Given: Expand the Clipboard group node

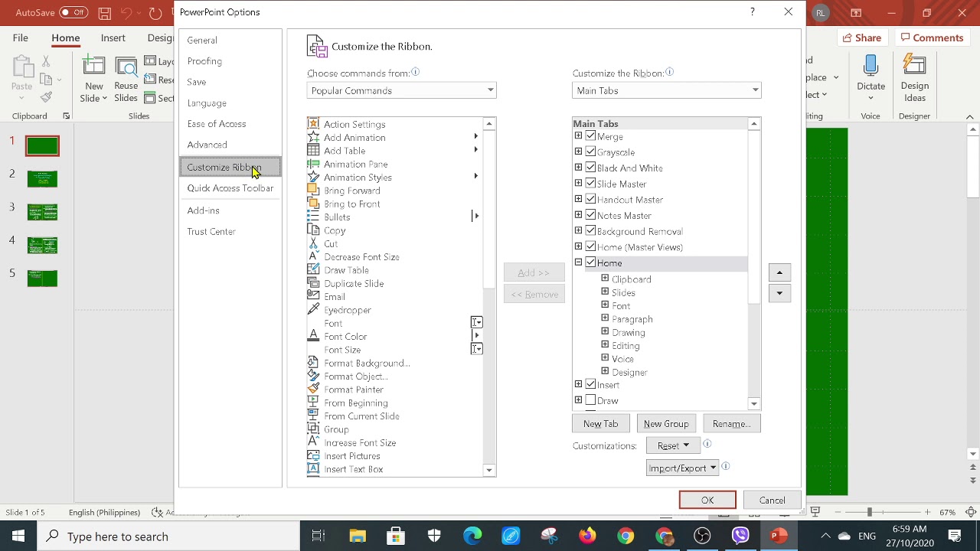Looking at the screenshot, I should tap(605, 279).
